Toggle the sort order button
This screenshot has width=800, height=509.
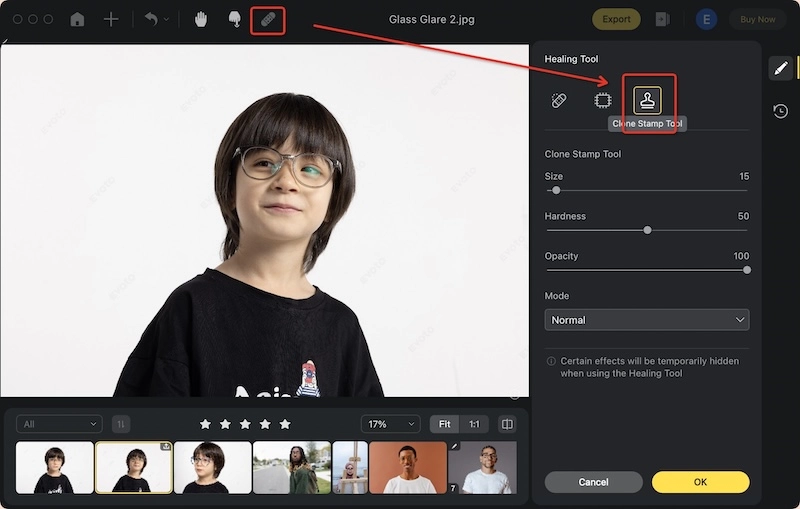(x=121, y=424)
